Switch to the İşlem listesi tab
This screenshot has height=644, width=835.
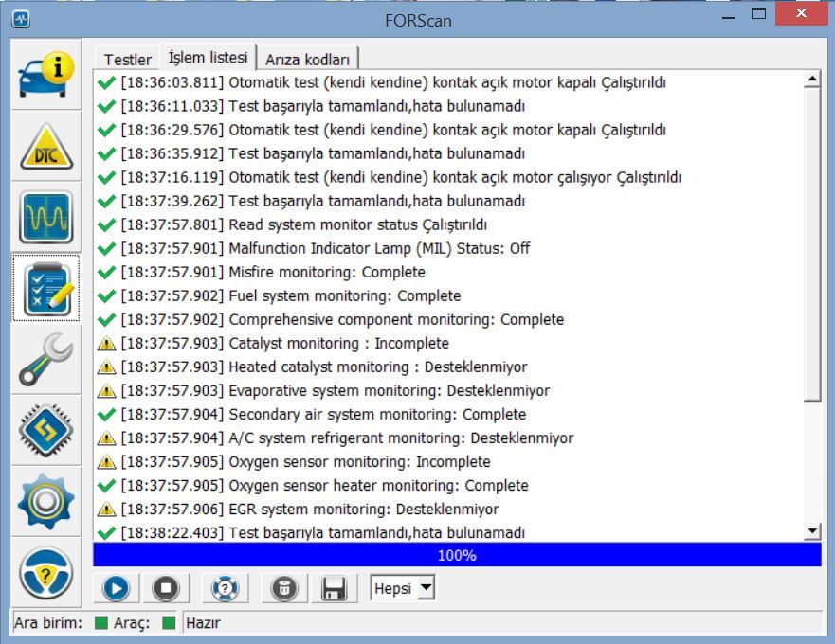[x=209, y=57]
